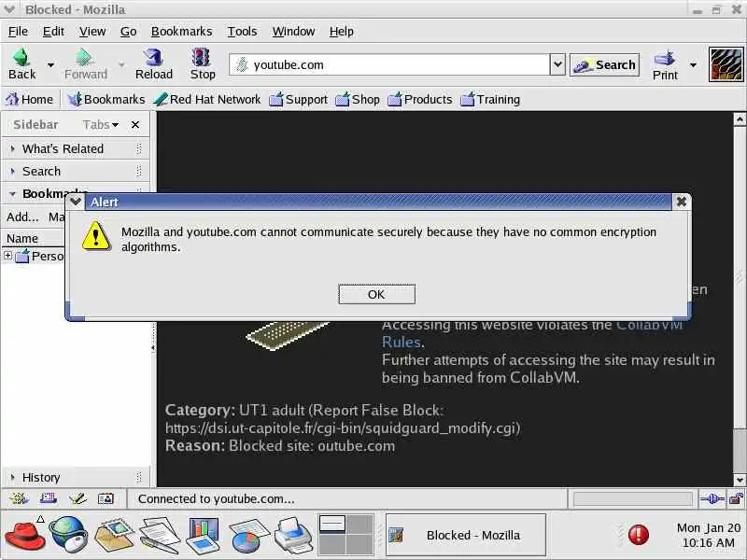Screen dimensions: 747x560
Task: Open Navigator from status bar component icons
Action: pos(19,498)
